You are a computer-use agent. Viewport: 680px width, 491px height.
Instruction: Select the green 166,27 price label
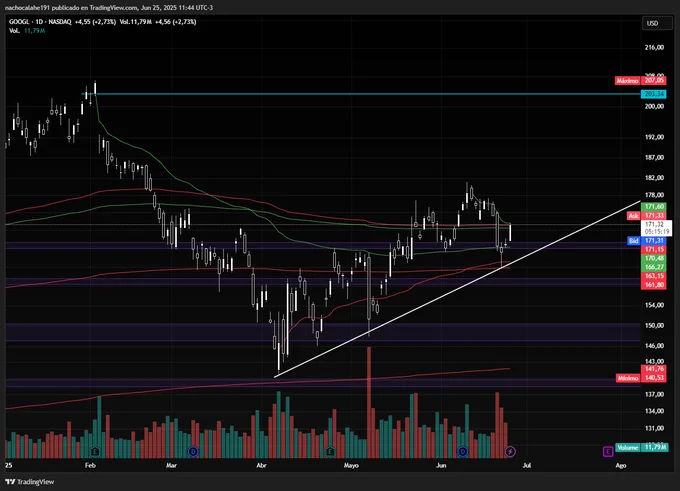(x=654, y=267)
